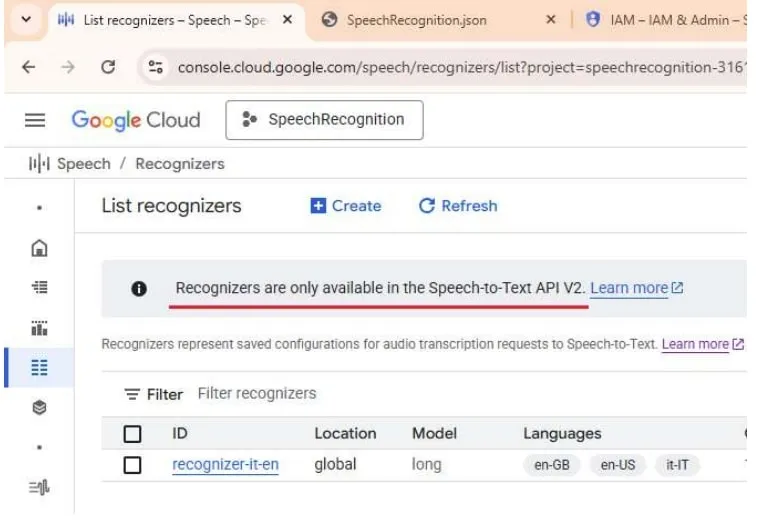This screenshot has height=531, width=771.
Task: Click the Create recognizer button
Action: [x=346, y=206]
